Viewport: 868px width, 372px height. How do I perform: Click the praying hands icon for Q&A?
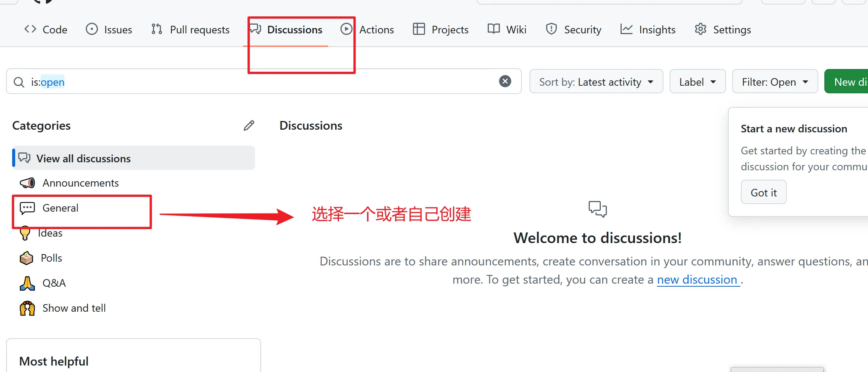pyautogui.click(x=27, y=283)
